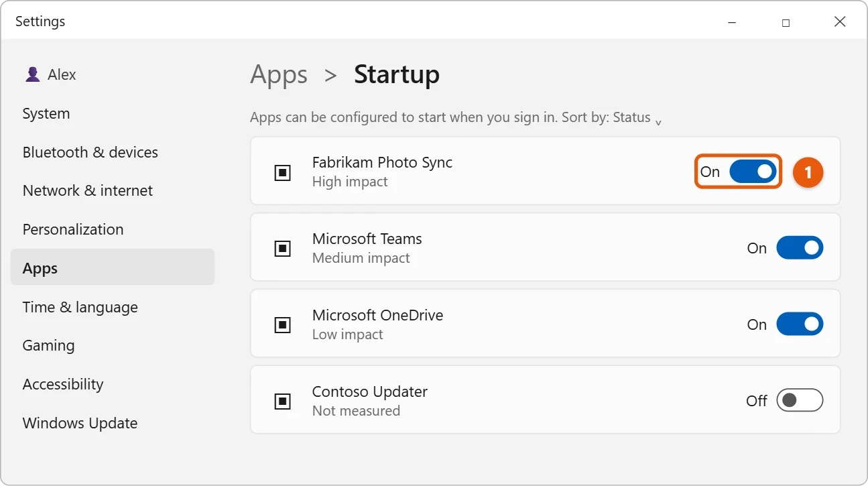Close the Settings window

pos(840,22)
